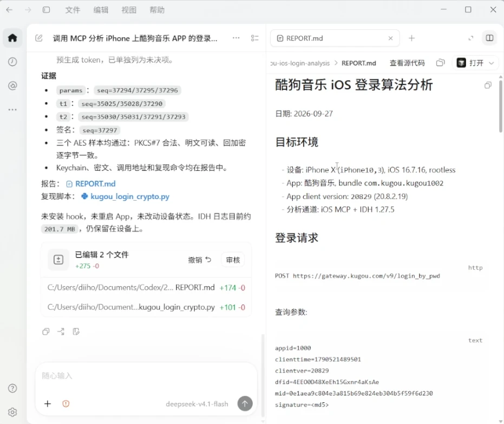Image resolution: width=504 pixels, height=424 pixels.
Task: Open the @ mentions sidebar icon
Action: click(12, 86)
